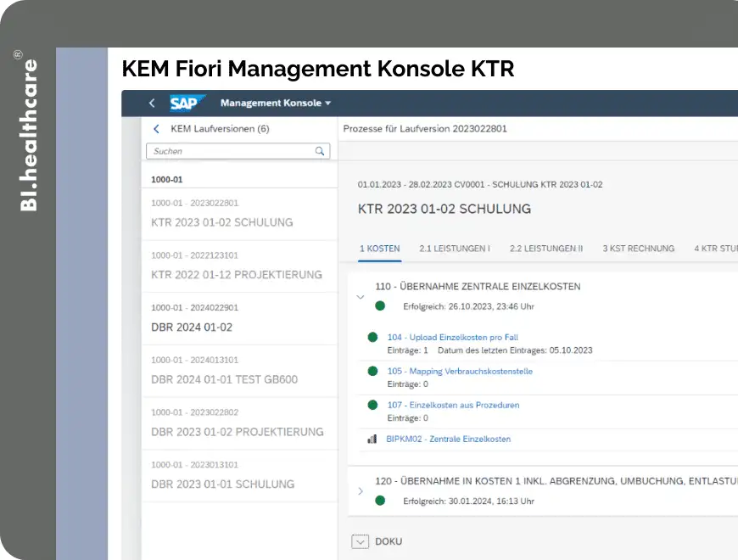This screenshot has height=560, width=738.
Task: Click 'Datum des letzten Eintrages: 05.10.2023' text
Action: pos(515,350)
